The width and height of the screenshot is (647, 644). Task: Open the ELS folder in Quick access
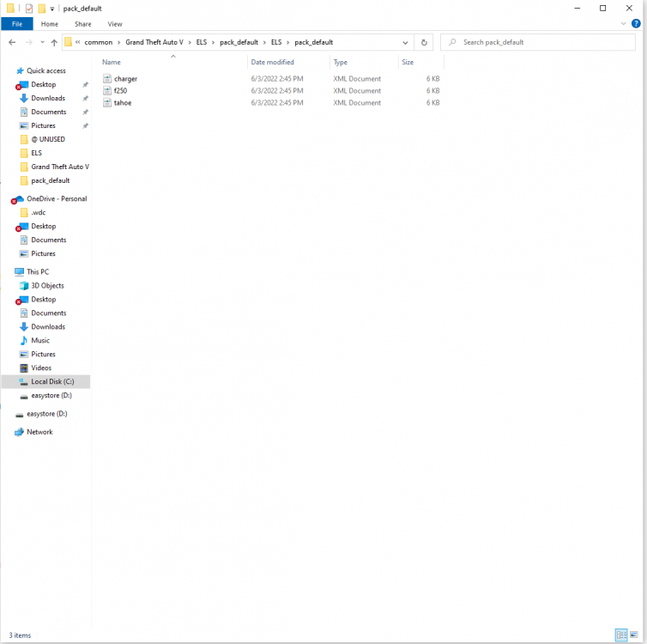(36, 153)
